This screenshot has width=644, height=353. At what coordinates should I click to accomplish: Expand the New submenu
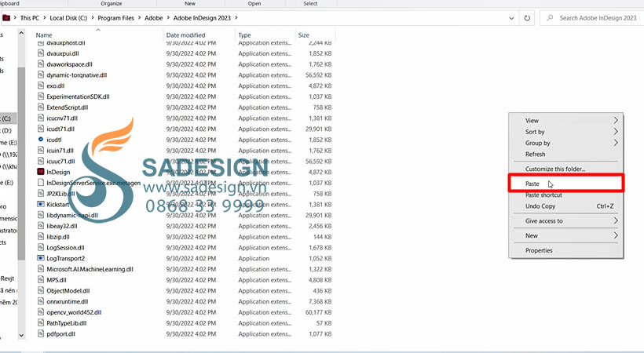tap(566, 235)
